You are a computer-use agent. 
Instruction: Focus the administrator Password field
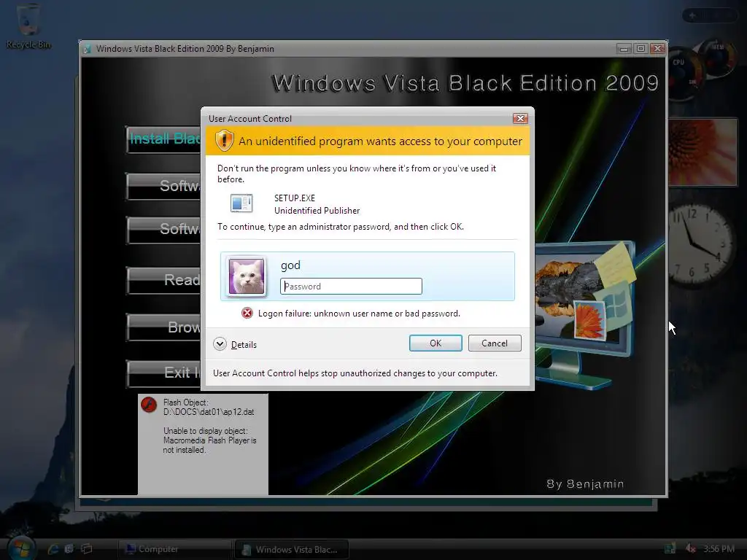(351, 286)
